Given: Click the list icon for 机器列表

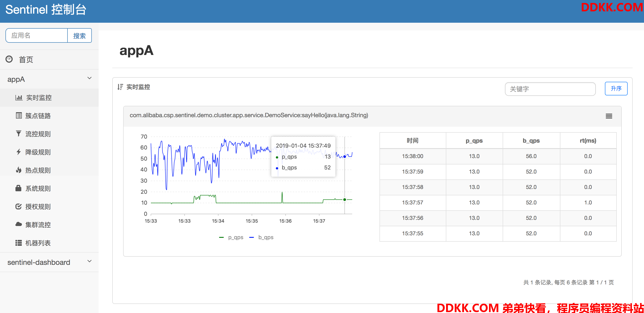Looking at the screenshot, I should pos(18,243).
